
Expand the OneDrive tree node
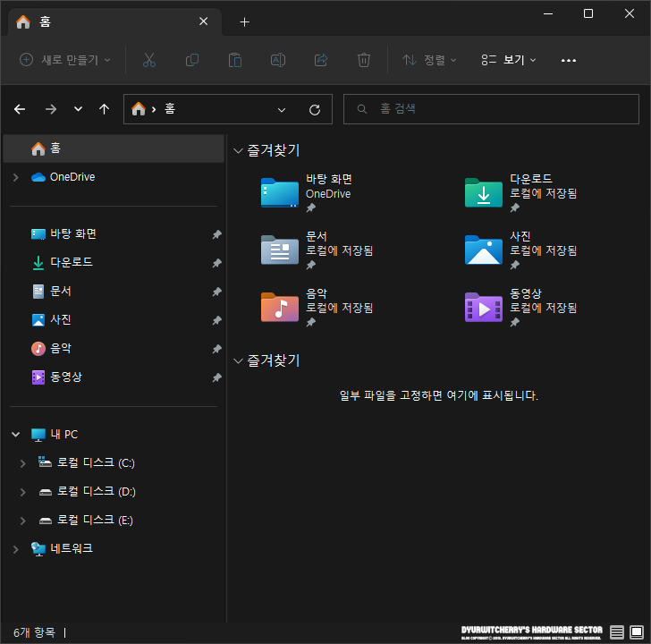16,177
